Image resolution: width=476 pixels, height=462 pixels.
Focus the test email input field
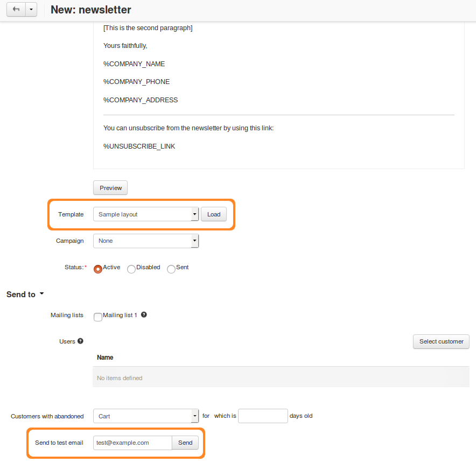[132, 443]
